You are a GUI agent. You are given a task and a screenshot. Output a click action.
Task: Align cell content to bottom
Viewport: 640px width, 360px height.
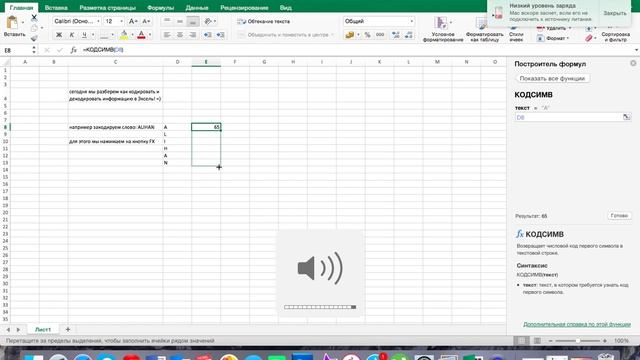[x=193, y=21]
